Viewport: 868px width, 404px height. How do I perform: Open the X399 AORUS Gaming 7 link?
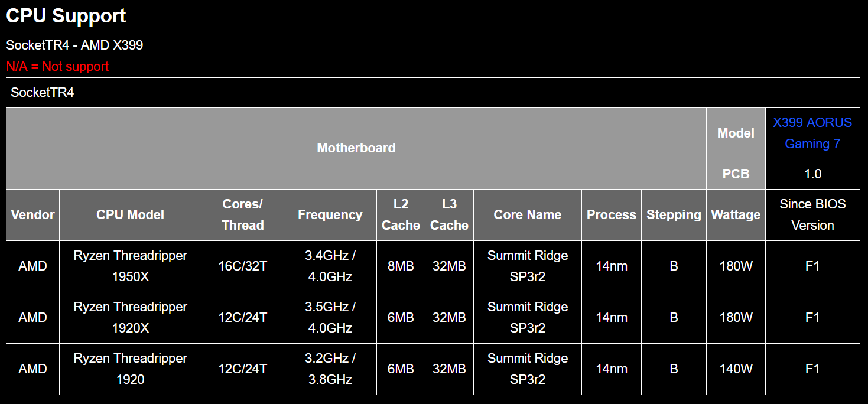[x=812, y=133]
